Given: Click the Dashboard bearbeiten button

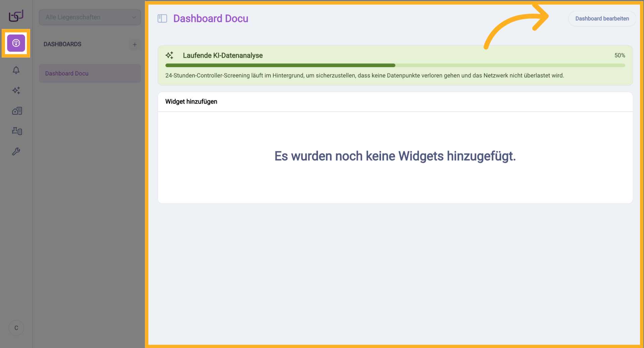Looking at the screenshot, I should coord(602,18).
